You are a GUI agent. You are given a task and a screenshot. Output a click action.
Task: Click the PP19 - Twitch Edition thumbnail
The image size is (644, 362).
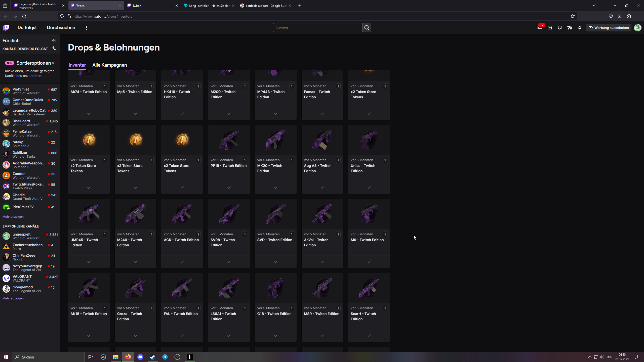click(x=229, y=140)
